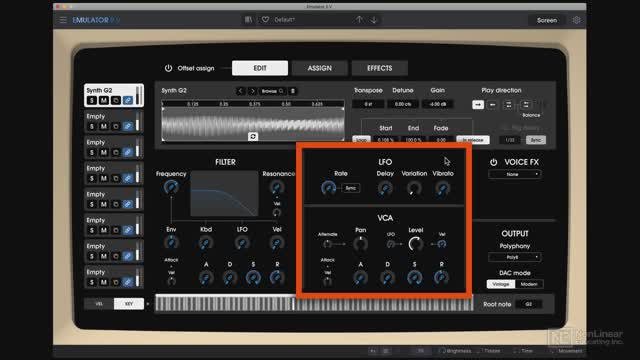The image size is (640, 360).
Task: Click loop marker icon on waveform
Action: point(253,136)
